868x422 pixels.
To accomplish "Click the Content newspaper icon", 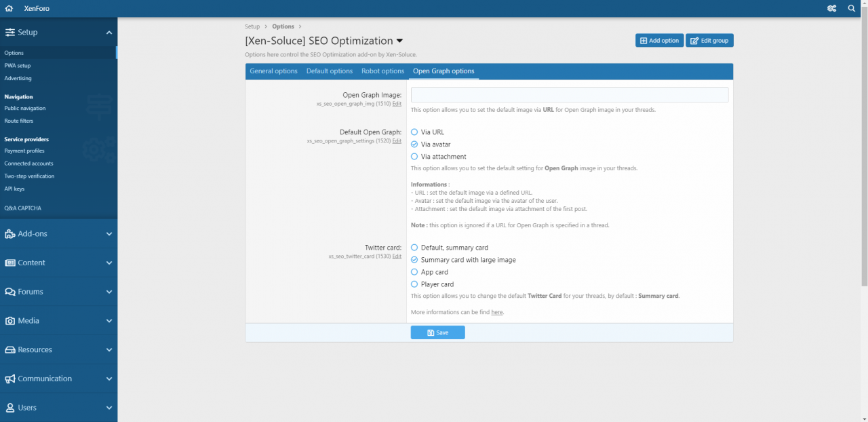I will 10,263.
